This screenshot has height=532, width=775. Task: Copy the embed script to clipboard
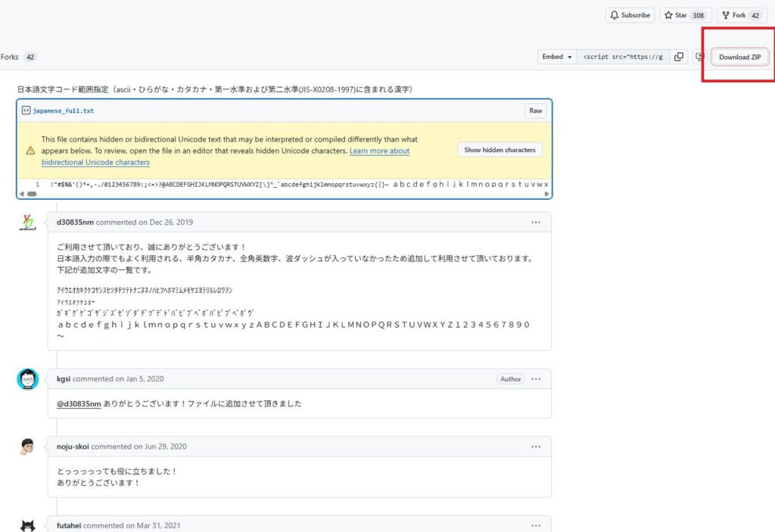point(679,57)
